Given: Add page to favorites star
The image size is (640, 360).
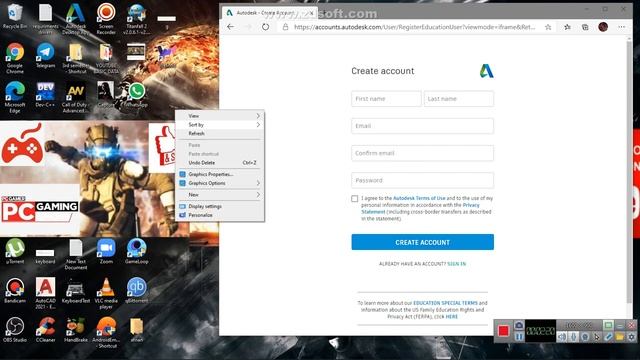Looking at the screenshot, I should 548,27.
